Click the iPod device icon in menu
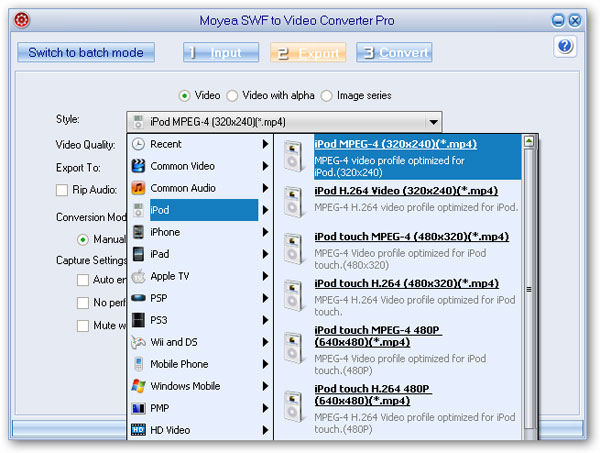The width and height of the screenshot is (600, 453). point(138,210)
